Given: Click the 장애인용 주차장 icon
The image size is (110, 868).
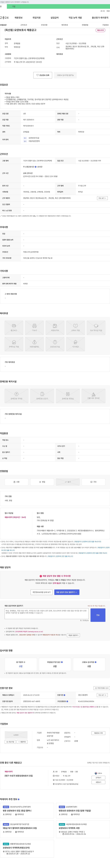Looking at the screenshot, I should pyautogui.click(x=16, y=396).
